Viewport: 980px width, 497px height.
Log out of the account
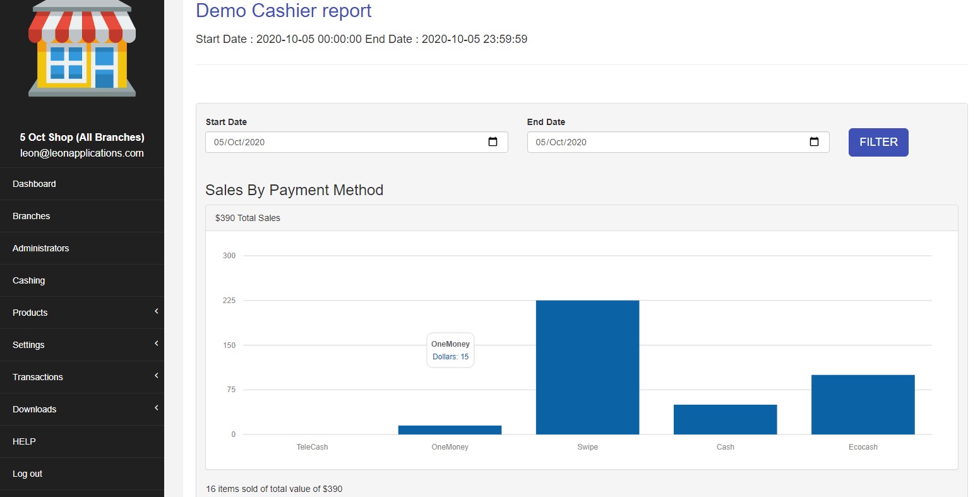click(28, 474)
